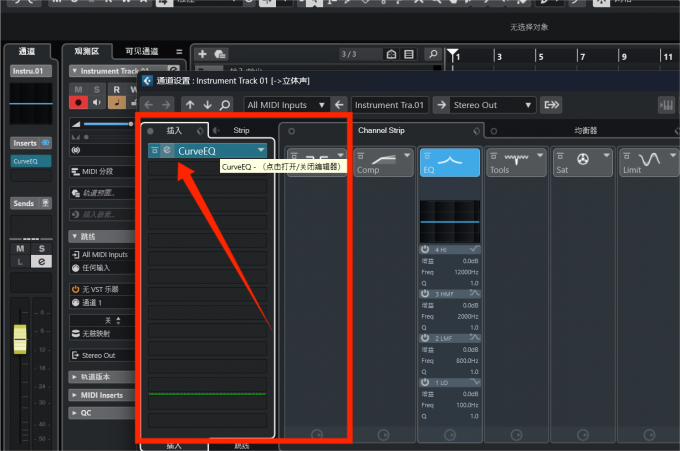Viewport: 680px width, 451px height.
Task: Click the track search magnifier icon
Action: tap(433, 54)
